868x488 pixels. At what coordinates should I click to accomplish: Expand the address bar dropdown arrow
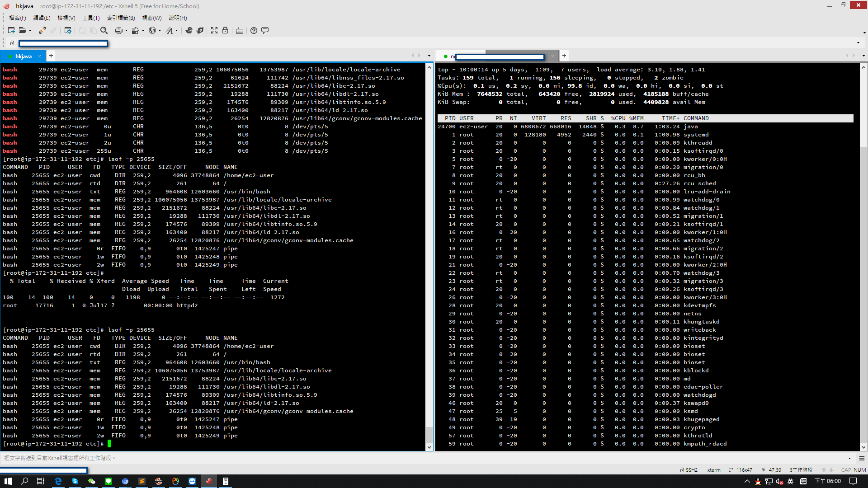click(x=858, y=43)
